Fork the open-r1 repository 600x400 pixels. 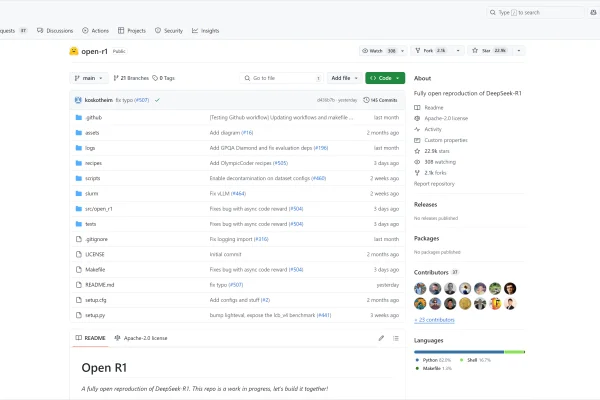click(x=431, y=51)
